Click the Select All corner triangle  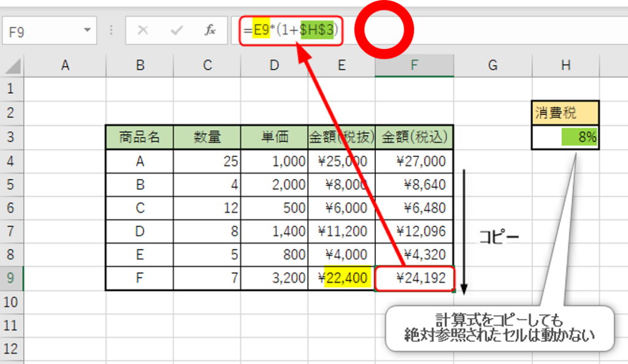tap(13, 65)
